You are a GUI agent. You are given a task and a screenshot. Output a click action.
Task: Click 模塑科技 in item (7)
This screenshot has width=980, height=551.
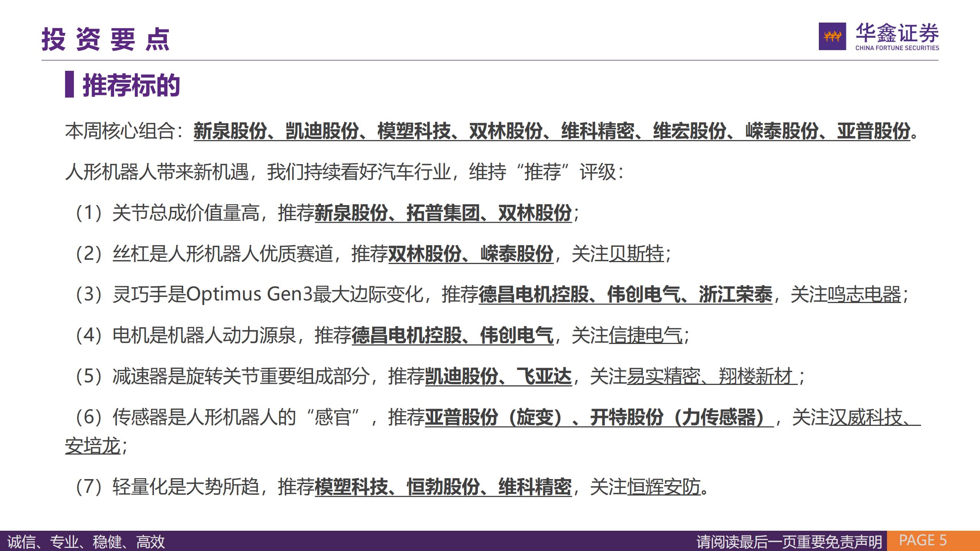pos(351,487)
